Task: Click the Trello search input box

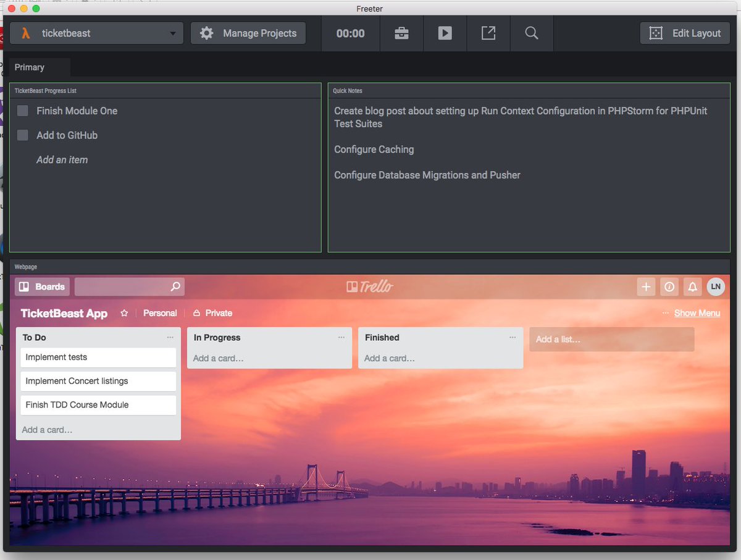Action: tap(130, 286)
